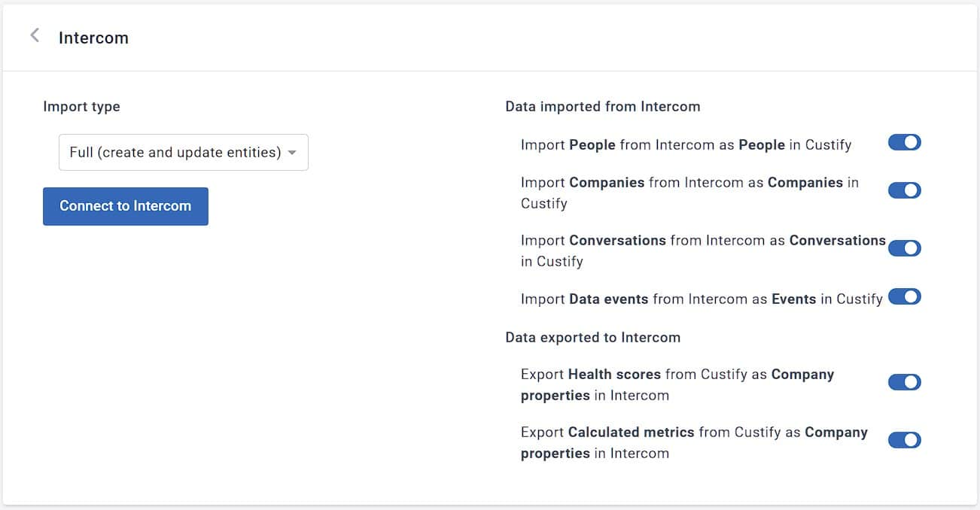This screenshot has height=510, width=980.
Task: Click the Import Data events row
Action: click(700, 299)
